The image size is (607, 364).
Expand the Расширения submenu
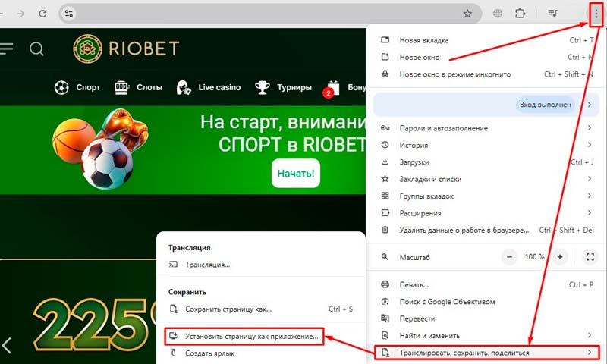click(487, 213)
